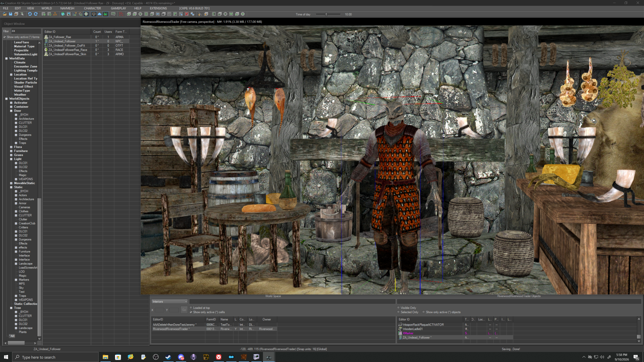The image size is (644, 362).
Task: Expand the Furniture tree node
Action: point(11,151)
